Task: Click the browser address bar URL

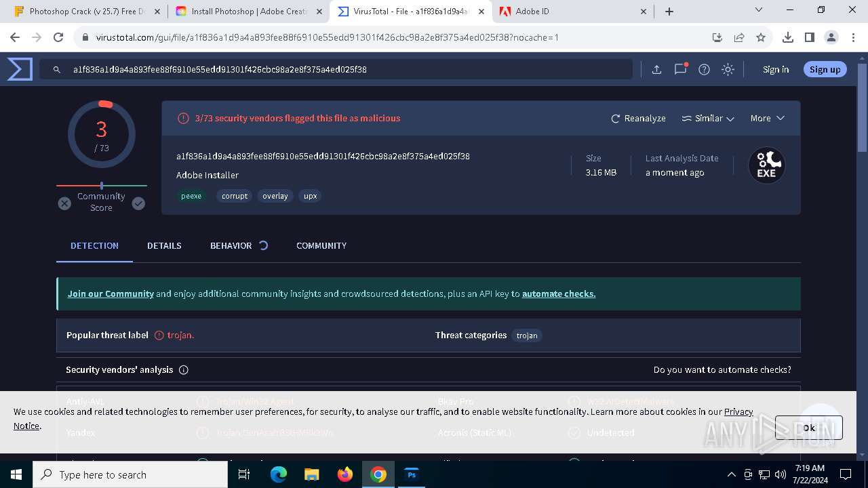Action: click(327, 37)
